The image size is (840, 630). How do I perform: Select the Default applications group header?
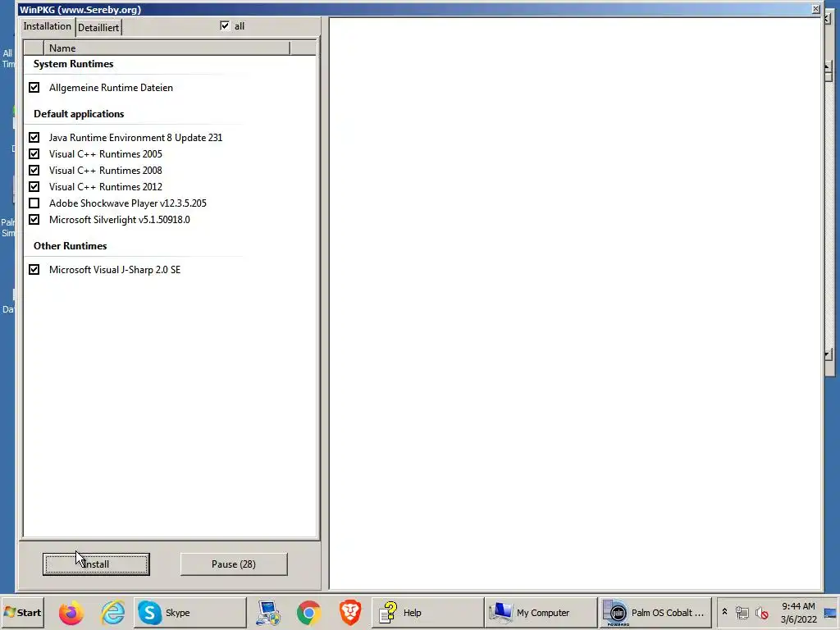point(79,113)
